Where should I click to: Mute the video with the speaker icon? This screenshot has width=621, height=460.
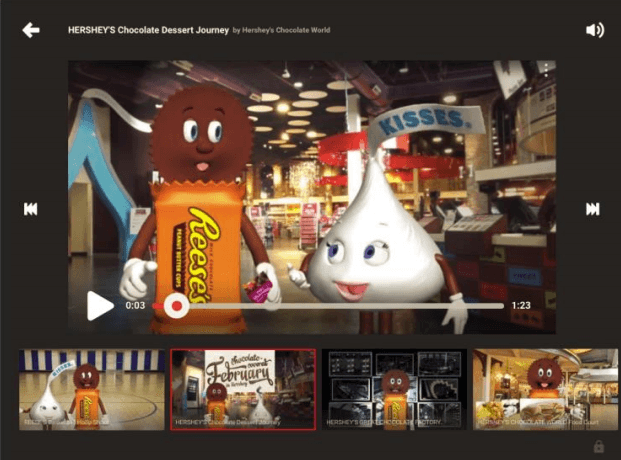595,30
